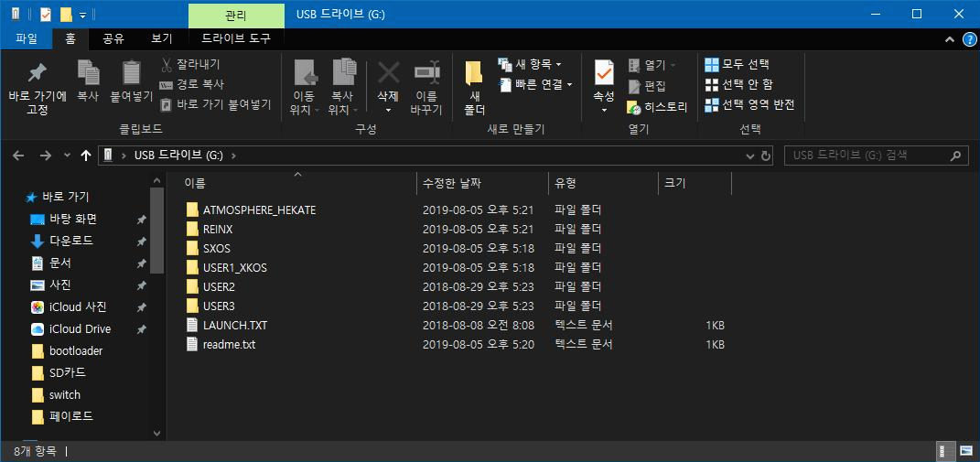Open Move To (이동 위치) button
The image size is (980, 462).
click(305, 88)
